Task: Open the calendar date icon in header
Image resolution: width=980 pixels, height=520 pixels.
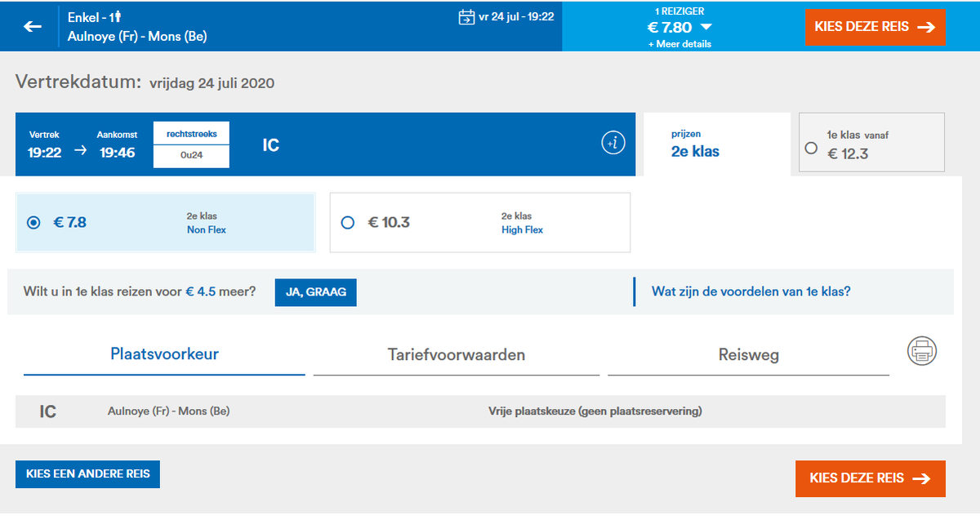Action: click(x=467, y=17)
